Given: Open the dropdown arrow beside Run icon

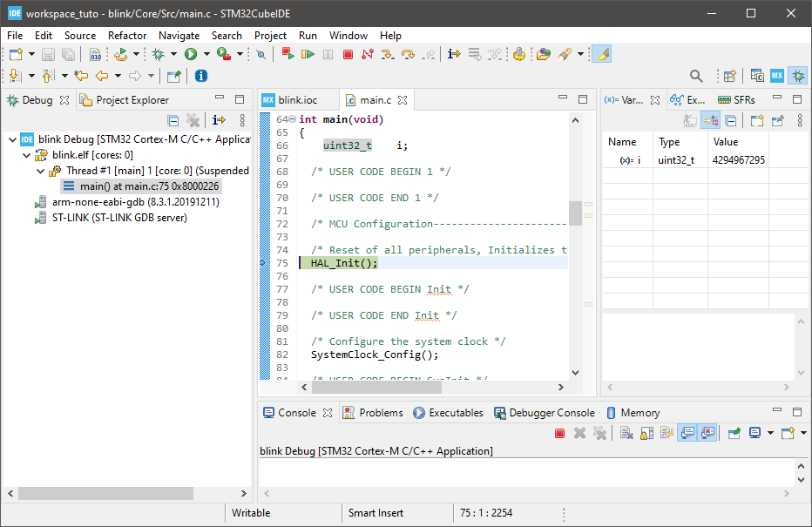Looking at the screenshot, I should pyautogui.click(x=206, y=54).
